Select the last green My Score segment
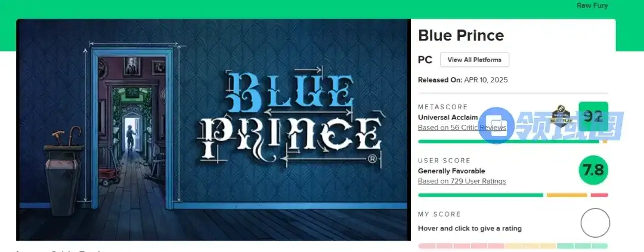Image resolution: width=644 pixels, height=252 pixels. point(600,246)
